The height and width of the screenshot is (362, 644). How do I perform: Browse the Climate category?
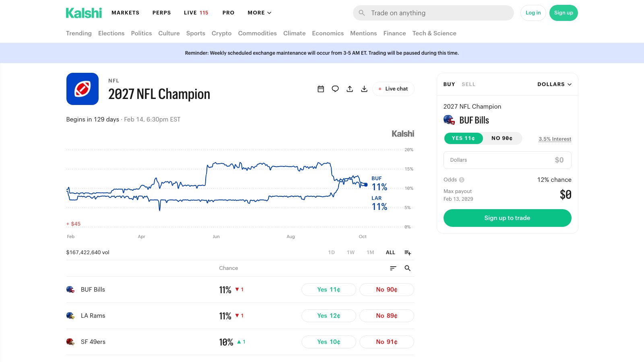[294, 33]
